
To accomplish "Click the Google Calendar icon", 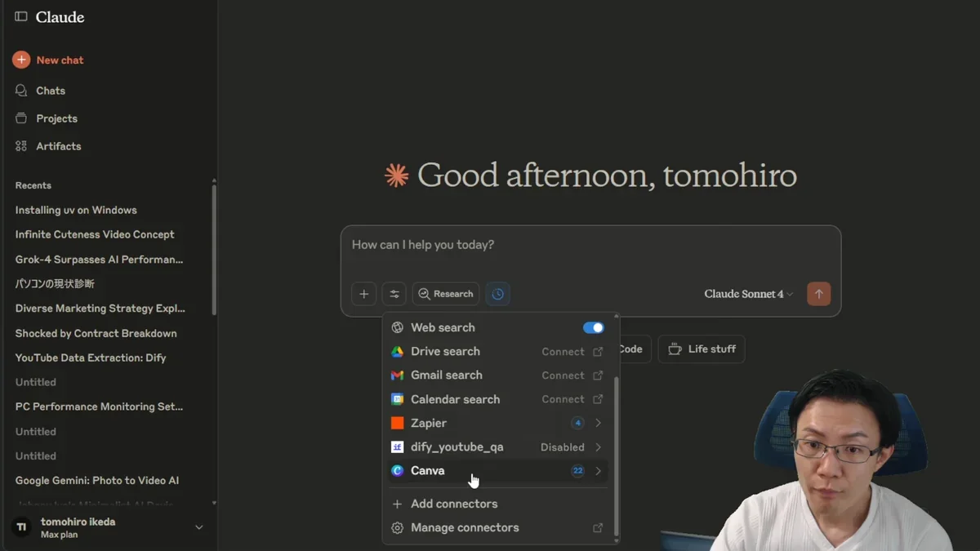I will (398, 399).
